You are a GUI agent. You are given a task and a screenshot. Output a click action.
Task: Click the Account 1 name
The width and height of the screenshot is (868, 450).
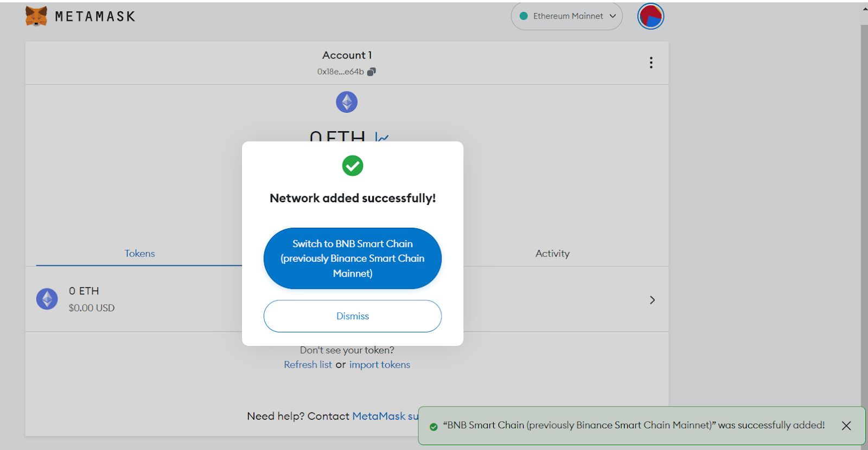[x=347, y=55]
